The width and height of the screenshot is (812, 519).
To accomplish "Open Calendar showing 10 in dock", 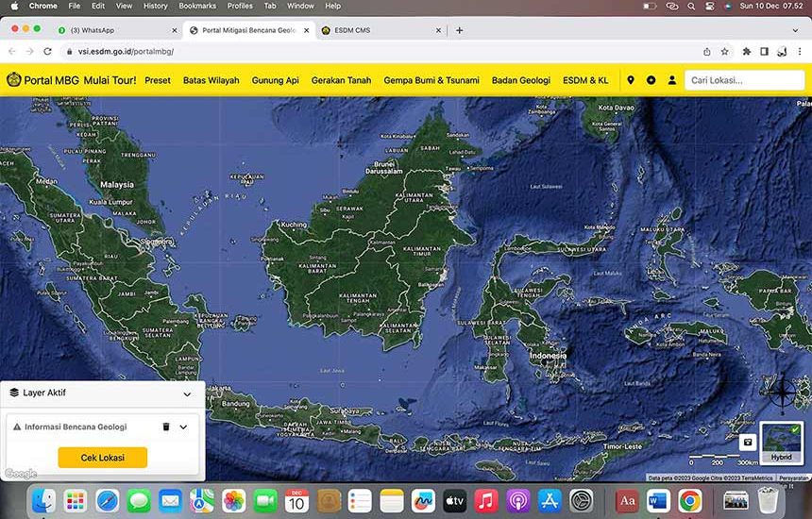I will click(x=296, y=501).
